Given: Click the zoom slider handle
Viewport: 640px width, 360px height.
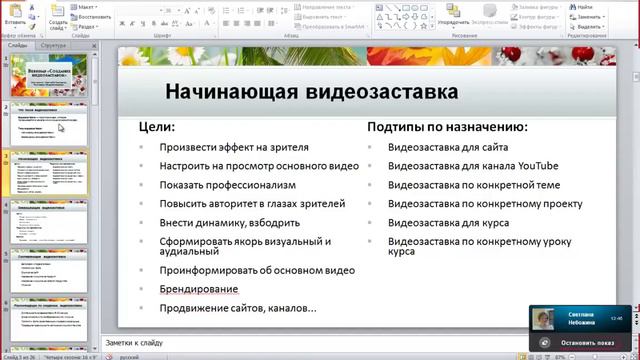Looking at the screenshot, I should point(595,357).
